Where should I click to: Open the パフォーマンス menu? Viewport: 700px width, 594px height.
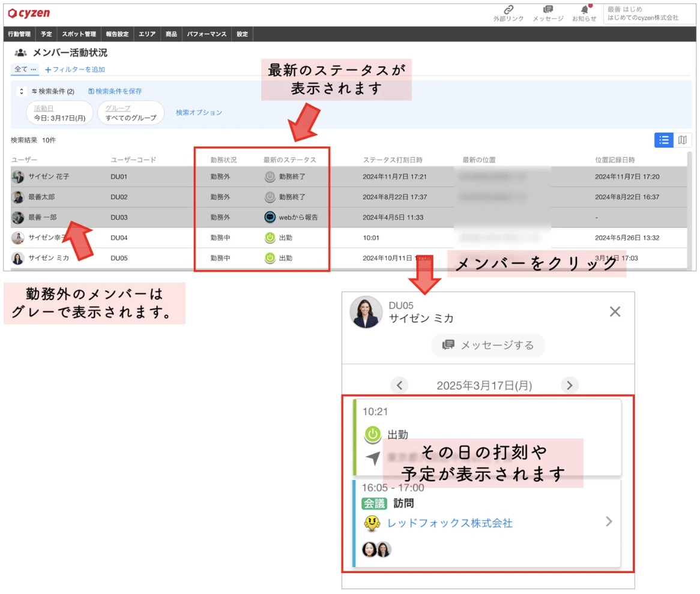coord(207,34)
